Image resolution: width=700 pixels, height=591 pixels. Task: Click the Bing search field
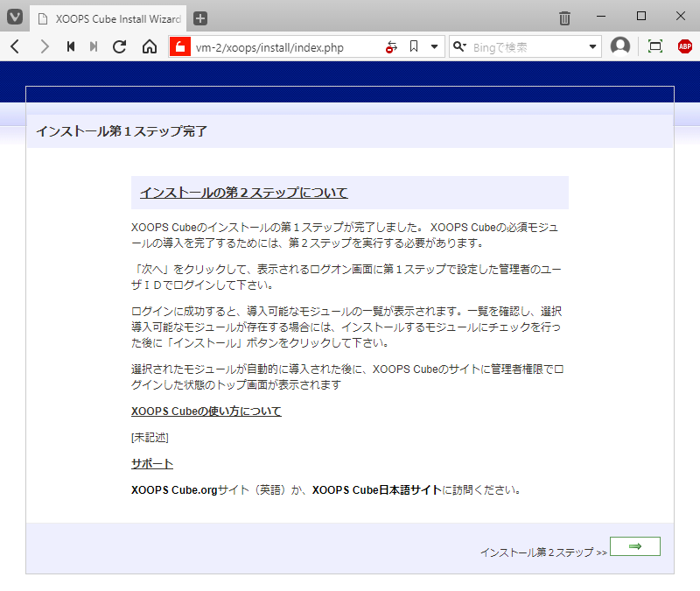pyautogui.click(x=527, y=47)
